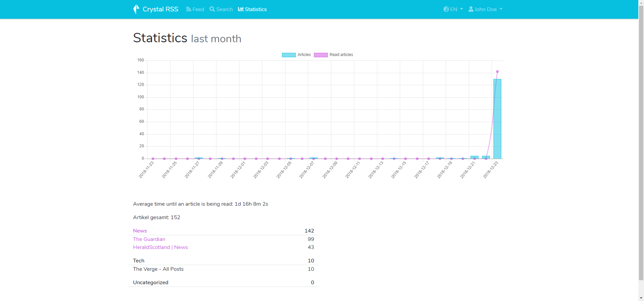Expand the EN language dropdown
644x301 pixels.
pyautogui.click(x=453, y=9)
